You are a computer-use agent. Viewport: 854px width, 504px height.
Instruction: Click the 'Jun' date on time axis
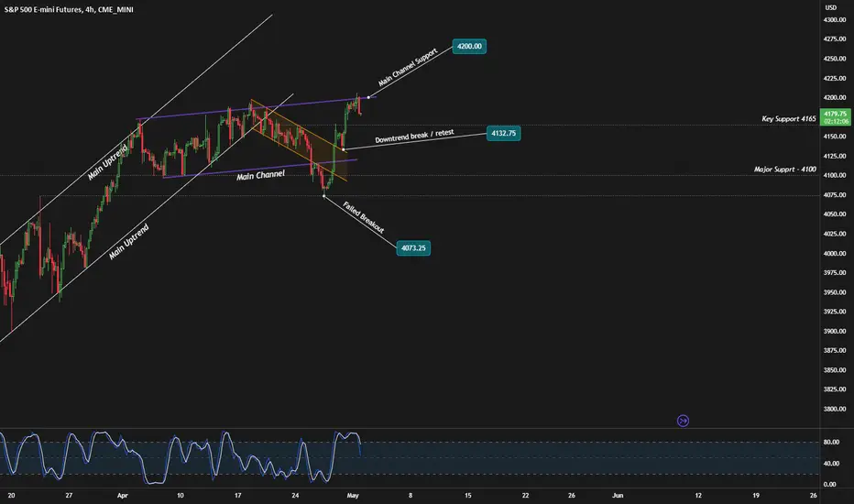618,495
